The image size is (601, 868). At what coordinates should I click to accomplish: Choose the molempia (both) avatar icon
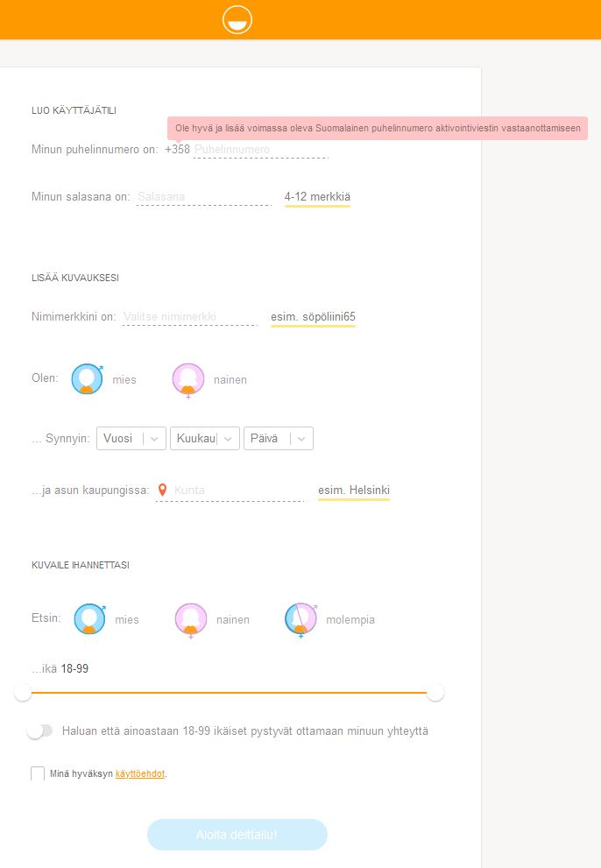click(x=300, y=619)
